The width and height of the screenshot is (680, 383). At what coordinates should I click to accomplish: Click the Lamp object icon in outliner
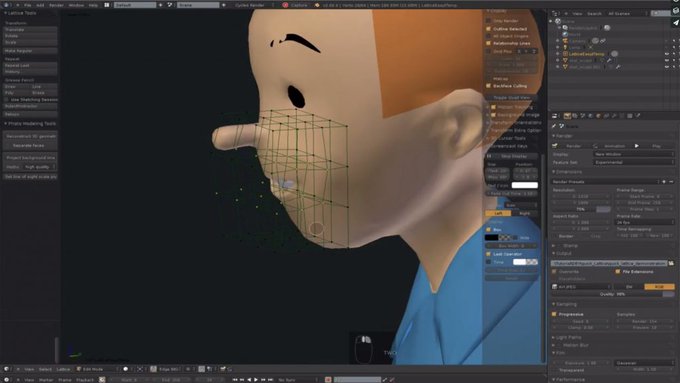point(565,47)
